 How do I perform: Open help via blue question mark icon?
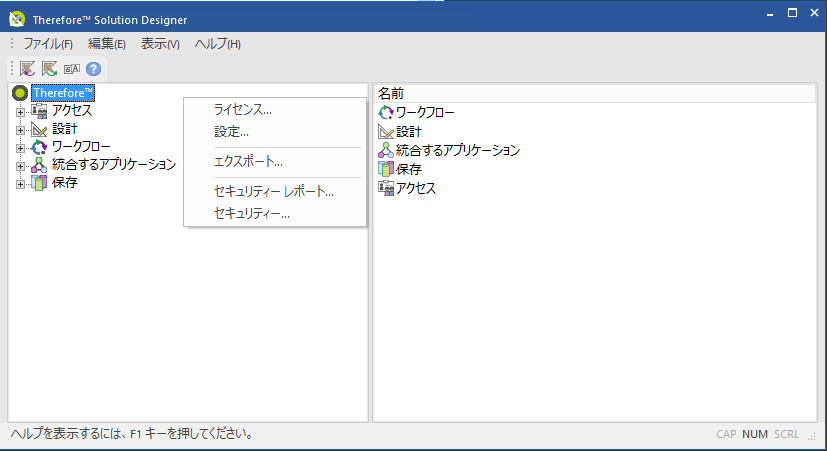click(x=93, y=69)
